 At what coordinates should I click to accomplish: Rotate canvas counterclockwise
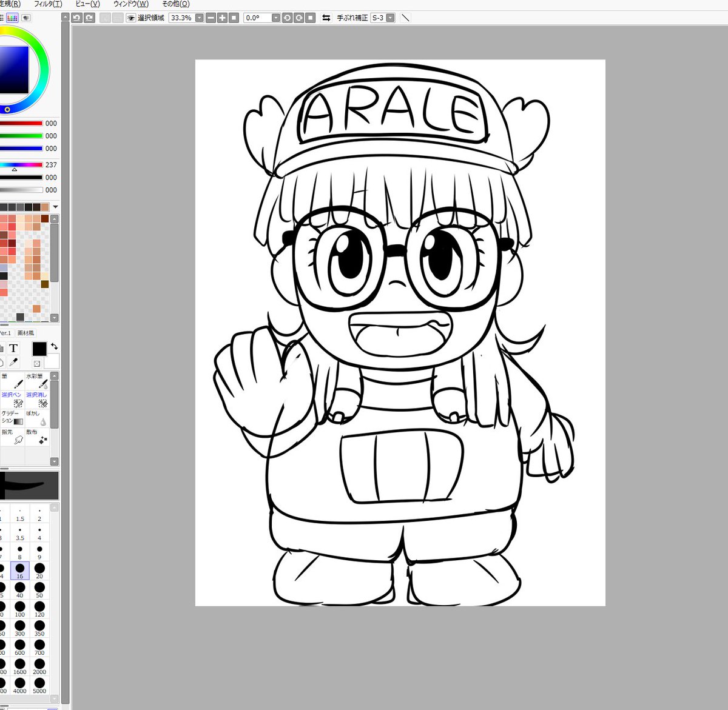click(288, 18)
